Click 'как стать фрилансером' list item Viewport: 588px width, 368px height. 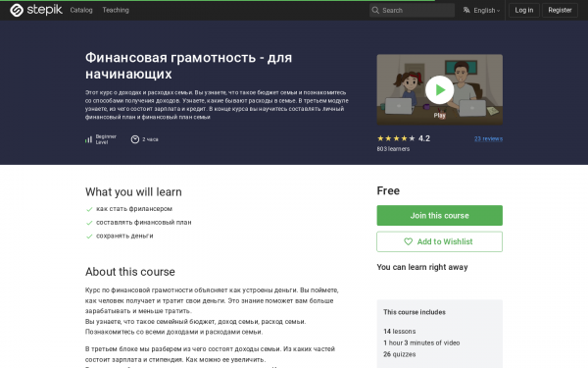134,208
